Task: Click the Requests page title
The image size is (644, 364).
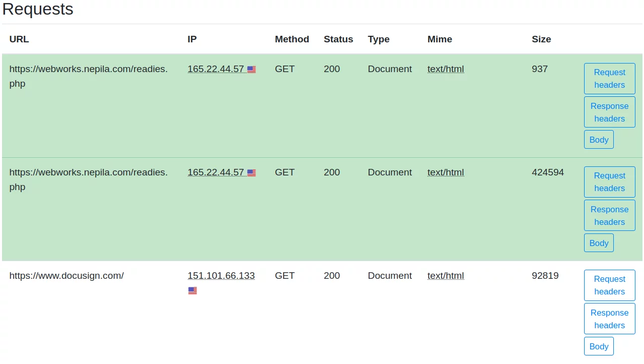Action: [x=38, y=9]
